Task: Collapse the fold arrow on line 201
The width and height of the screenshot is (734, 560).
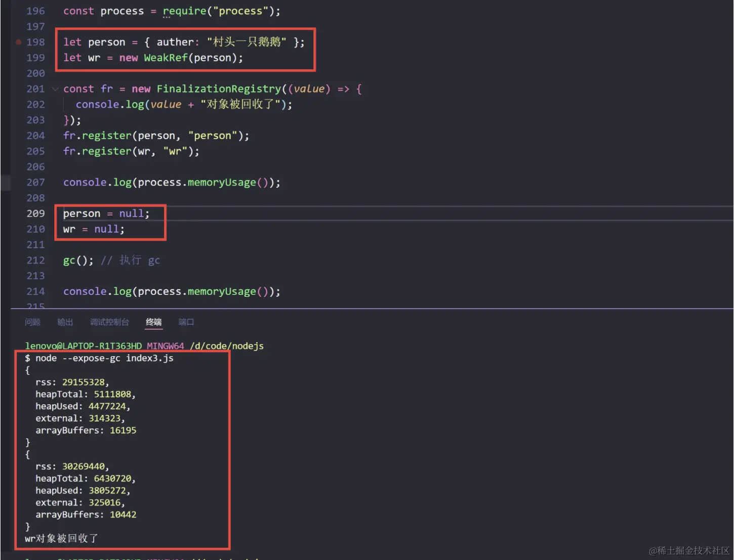Action: tap(55, 89)
